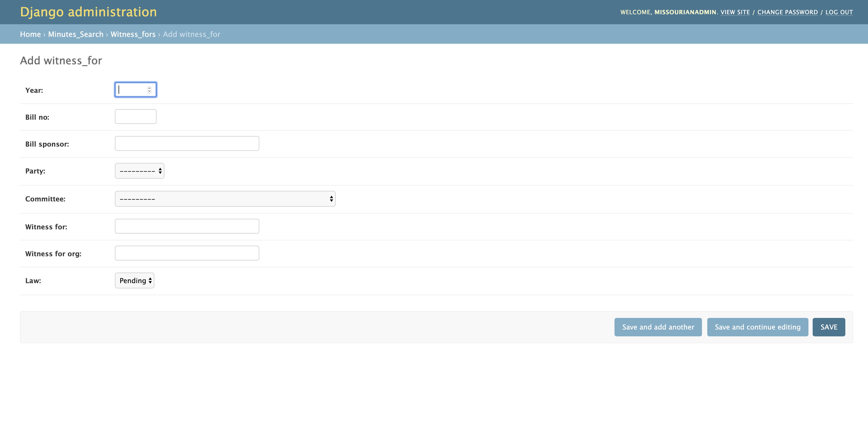Click the Witness for org field
Image resolution: width=868 pixels, height=426 pixels.
[x=187, y=253]
